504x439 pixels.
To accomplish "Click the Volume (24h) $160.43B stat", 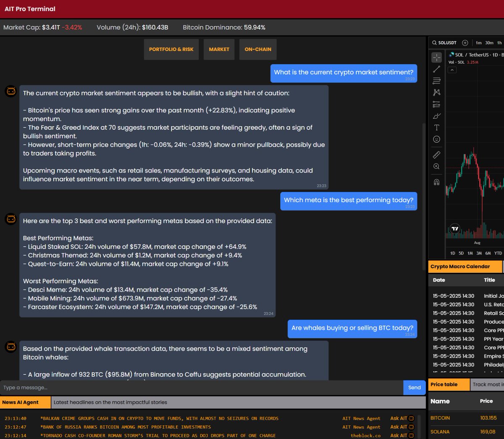I will tap(132, 27).
